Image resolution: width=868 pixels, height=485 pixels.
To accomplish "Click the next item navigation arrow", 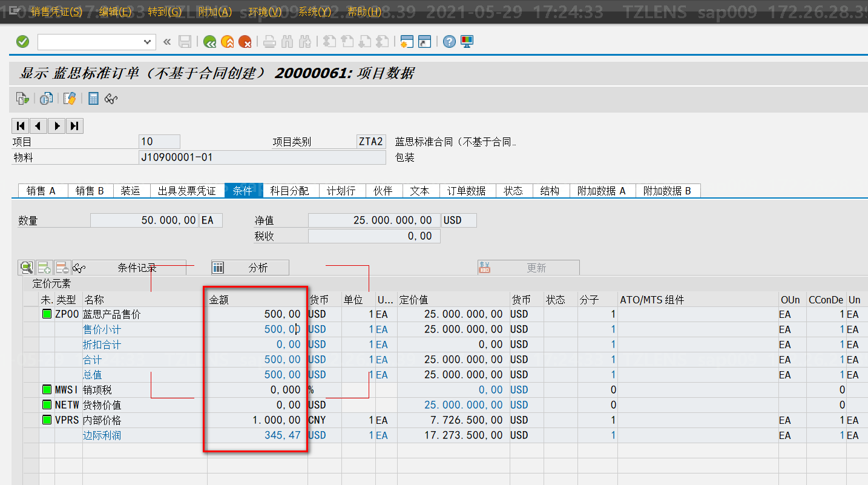I will tap(56, 125).
